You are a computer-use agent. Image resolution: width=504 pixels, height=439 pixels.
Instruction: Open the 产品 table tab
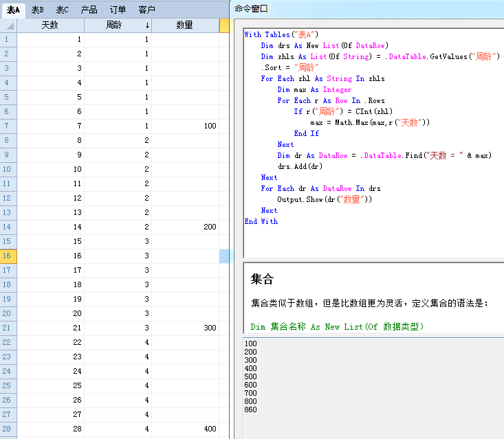[89, 10]
